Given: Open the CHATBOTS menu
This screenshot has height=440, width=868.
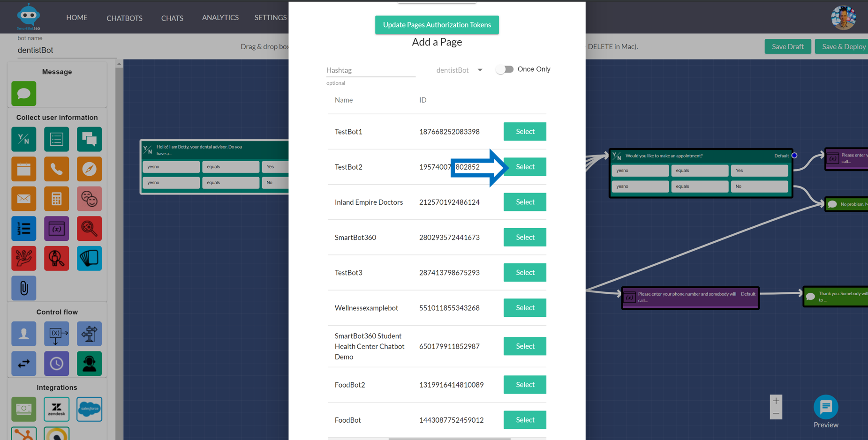Looking at the screenshot, I should pyautogui.click(x=124, y=18).
